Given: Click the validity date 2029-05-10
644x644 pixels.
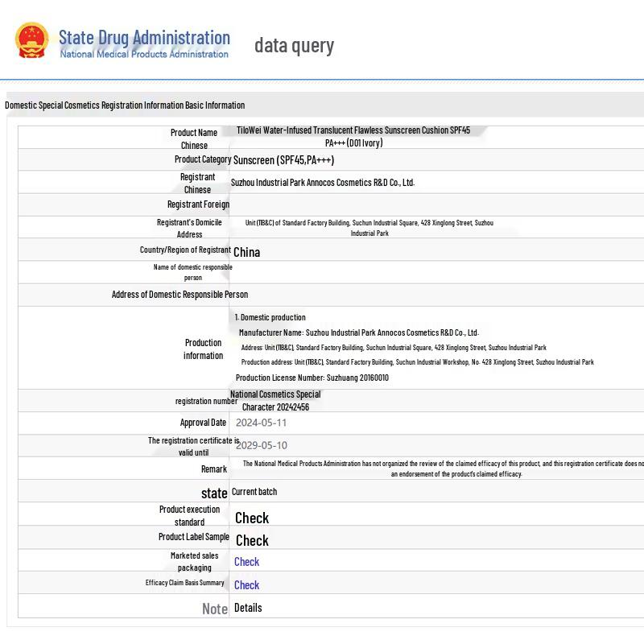Looking at the screenshot, I should [x=261, y=445].
